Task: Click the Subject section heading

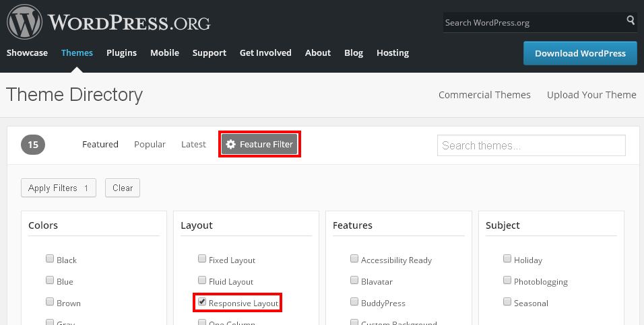Action: (503, 225)
